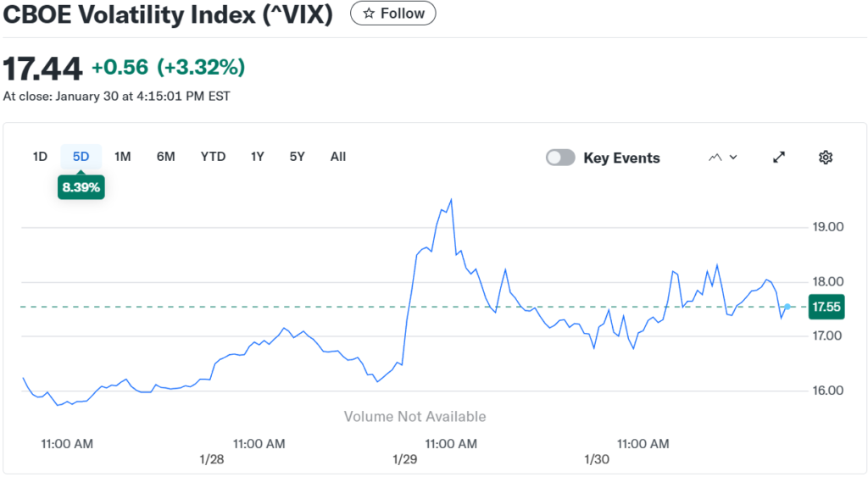Open the chart type dropdown
This screenshot has width=868, height=477.
pos(723,157)
